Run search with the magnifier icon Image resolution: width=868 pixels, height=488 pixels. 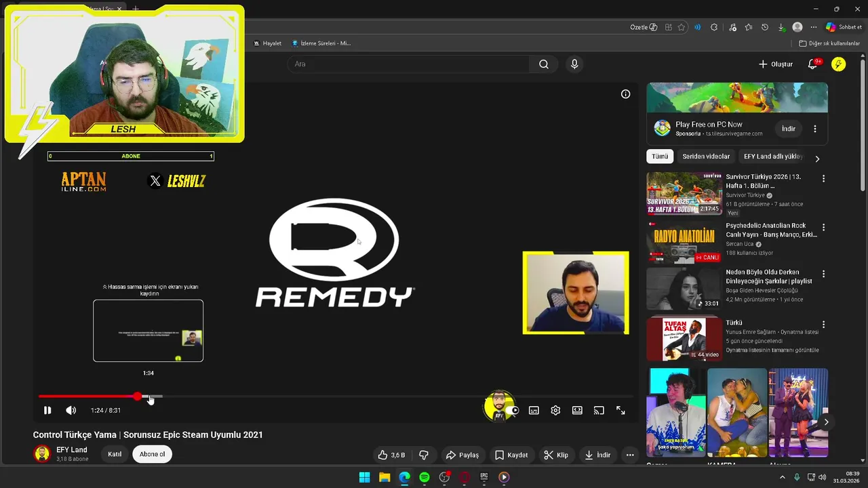coord(544,64)
